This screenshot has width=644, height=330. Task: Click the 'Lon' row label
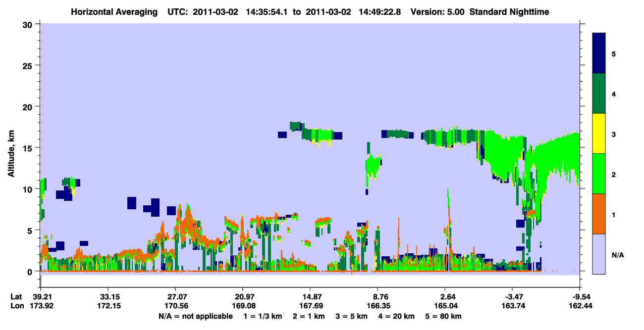pos(17,306)
